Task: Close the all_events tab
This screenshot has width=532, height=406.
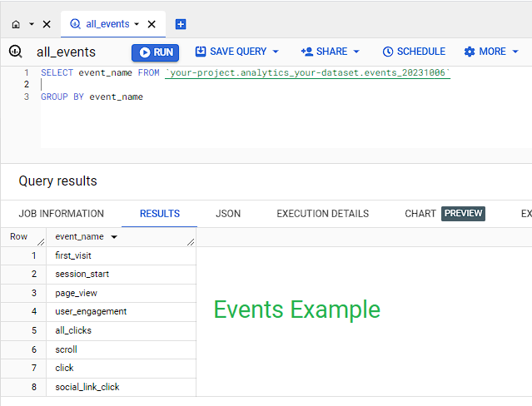Action: (x=152, y=24)
